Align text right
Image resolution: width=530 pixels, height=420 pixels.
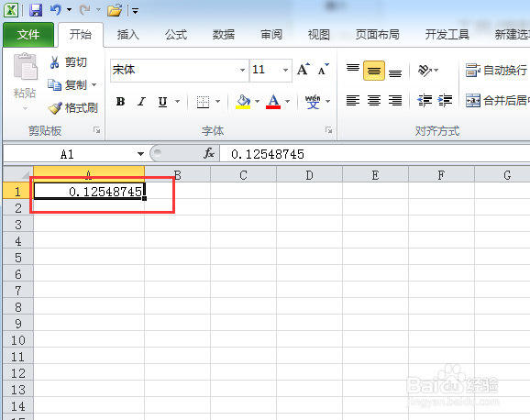(395, 101)
